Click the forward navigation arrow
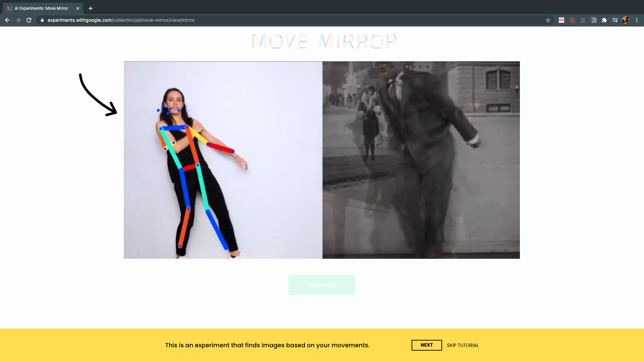Image resolution: width=644 pixels, height=362 pixels. point(18,20)
